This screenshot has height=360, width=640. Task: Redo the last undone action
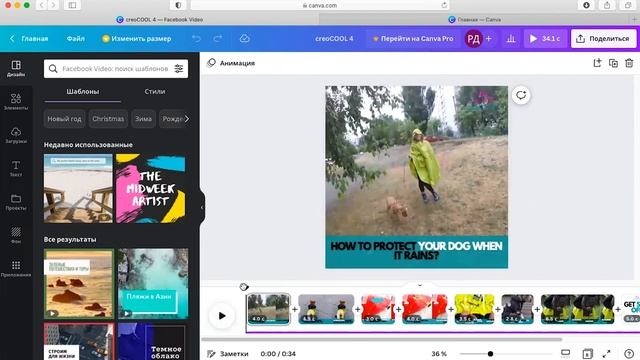218,38
